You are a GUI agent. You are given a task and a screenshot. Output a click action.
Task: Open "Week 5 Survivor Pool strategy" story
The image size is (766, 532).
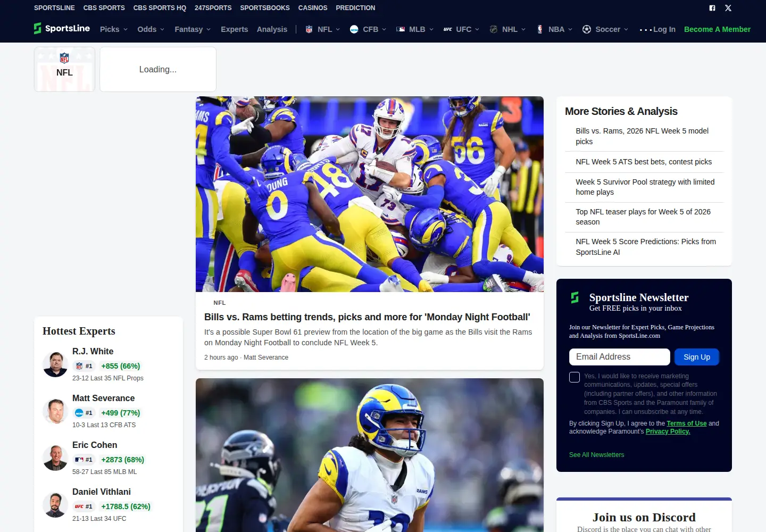point(645,187)
